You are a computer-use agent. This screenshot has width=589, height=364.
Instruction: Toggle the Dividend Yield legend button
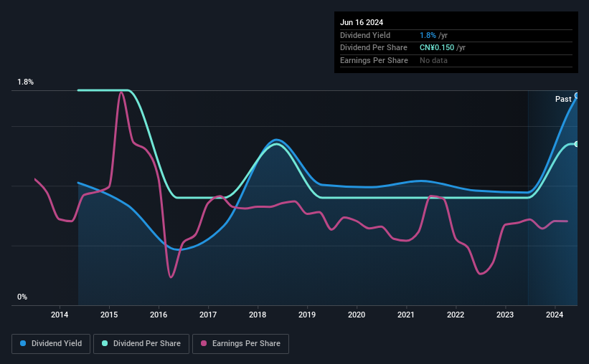click(51, 344)
